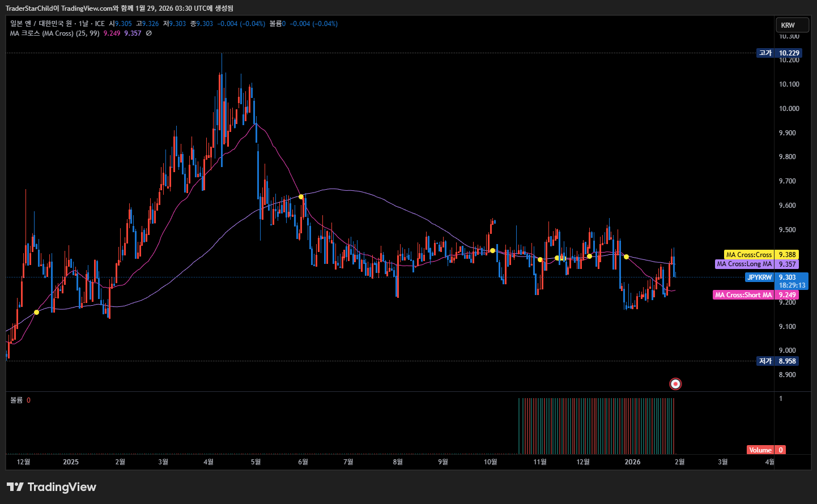Click the TradingView logo at bottom left
817x504 pixels.
pos(52,487)
